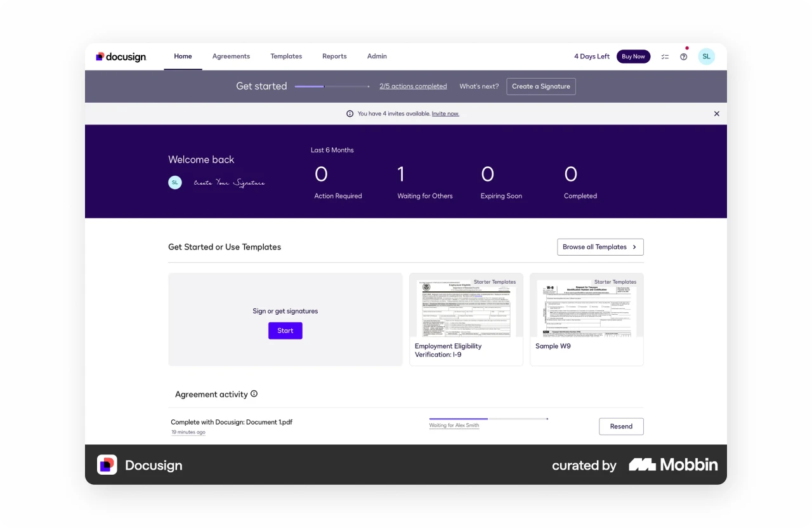Open the Templates tab
Image resolution: width=812 pixels, height=528 pixels.
coord(286,56)
